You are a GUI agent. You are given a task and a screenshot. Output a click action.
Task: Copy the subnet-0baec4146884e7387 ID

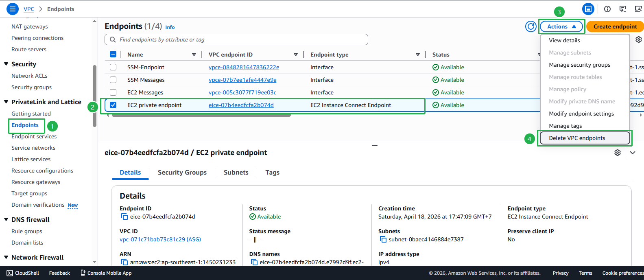pos(383,240)
